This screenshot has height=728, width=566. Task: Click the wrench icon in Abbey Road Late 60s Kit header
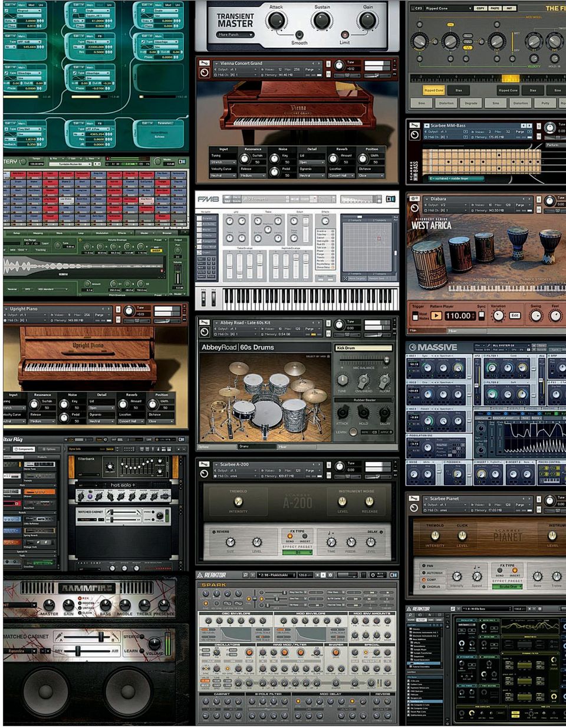pyautogui.click(x=205, y=322)
